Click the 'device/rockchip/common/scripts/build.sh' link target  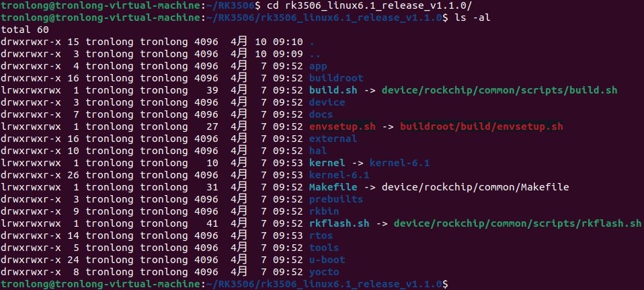tap(499, 90)
